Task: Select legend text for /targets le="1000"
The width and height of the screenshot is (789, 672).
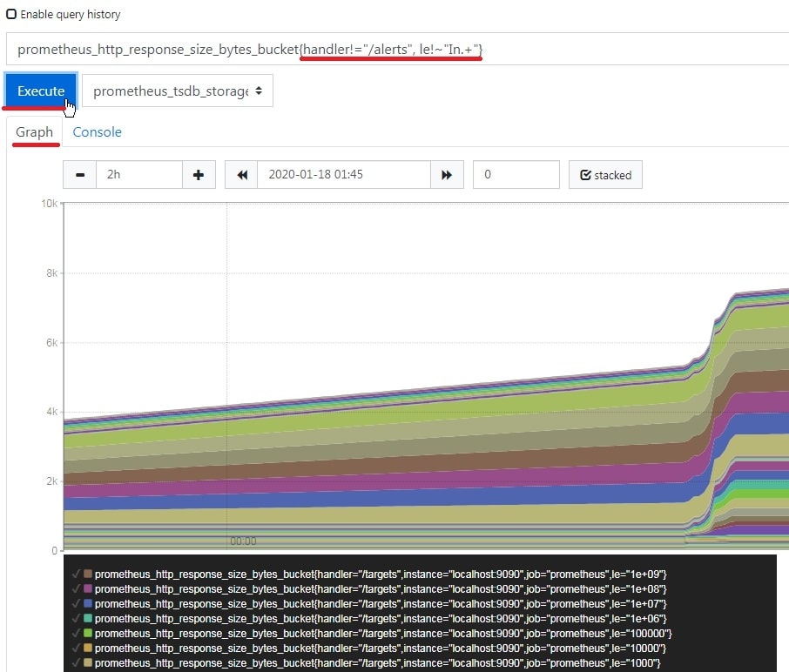Action: 377,663
